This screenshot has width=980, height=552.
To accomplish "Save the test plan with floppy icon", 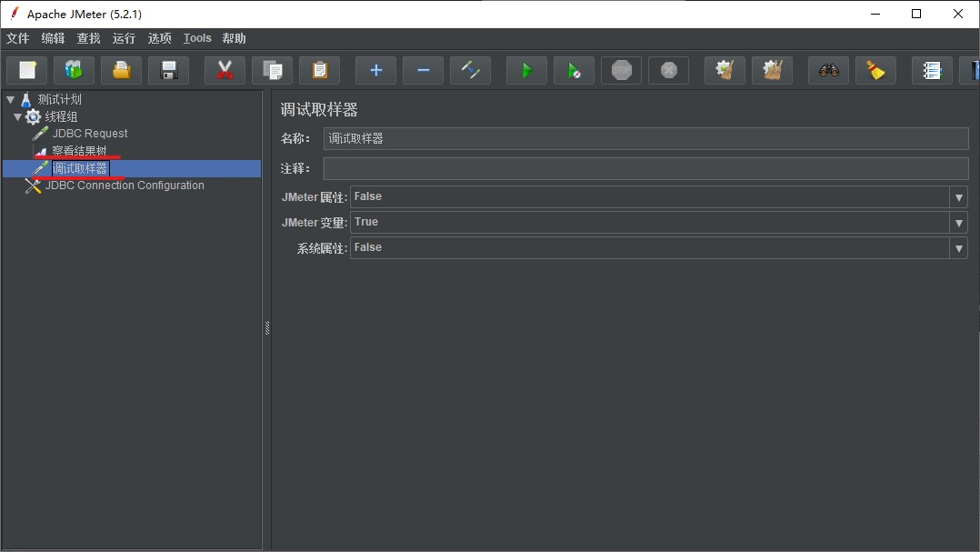I will click(x=169, y=70).
